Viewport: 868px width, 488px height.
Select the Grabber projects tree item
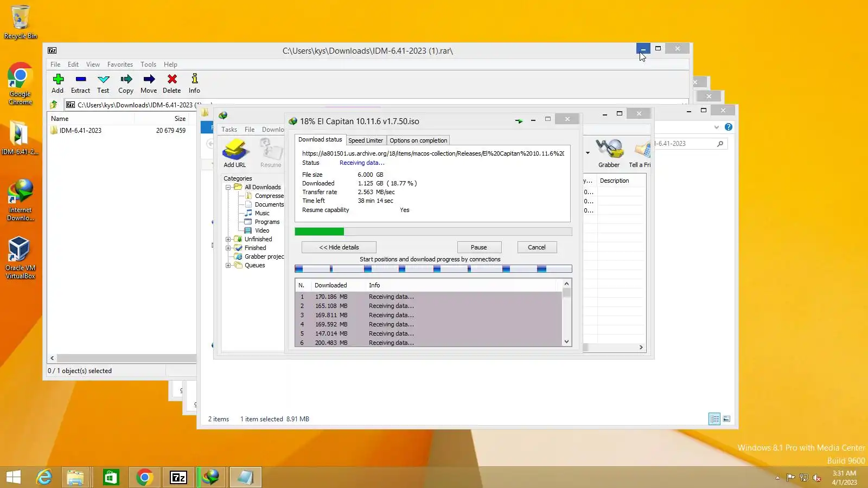259,256
